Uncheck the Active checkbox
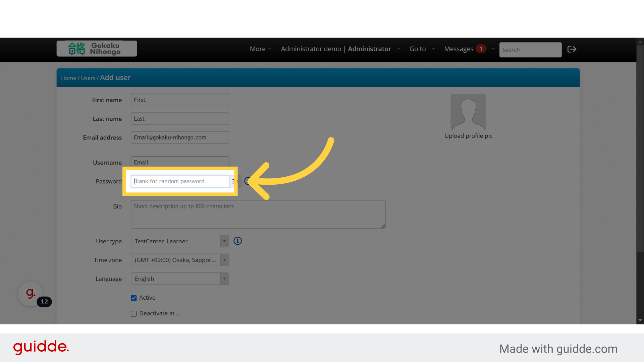The width and height of the screenshot is (644, 362). pyautogui.click(x=134, y=298)
